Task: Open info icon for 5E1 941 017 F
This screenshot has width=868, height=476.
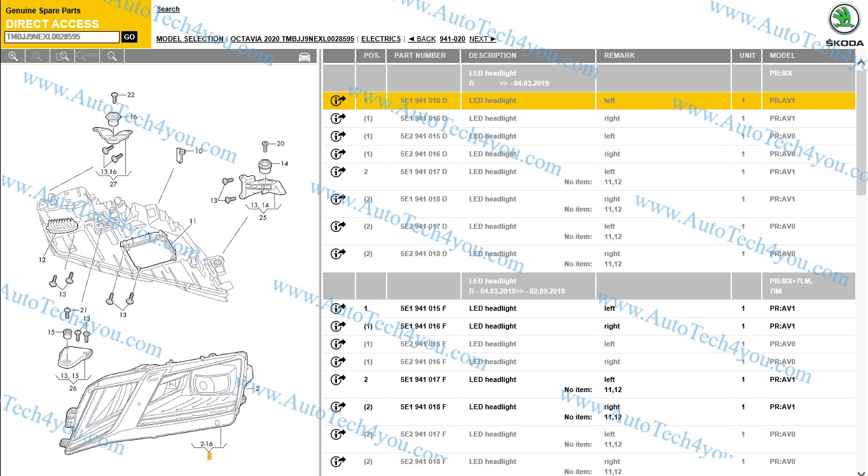Action: pos(338,379)
